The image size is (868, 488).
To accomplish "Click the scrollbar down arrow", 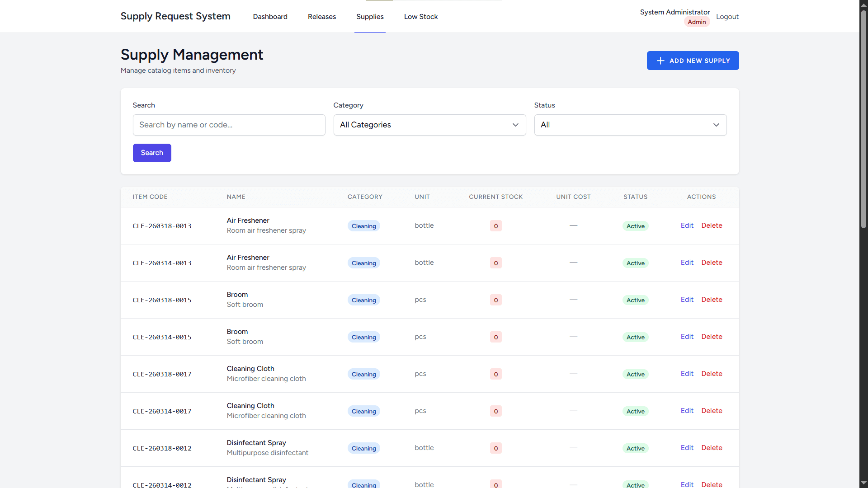I will (863, 483).
